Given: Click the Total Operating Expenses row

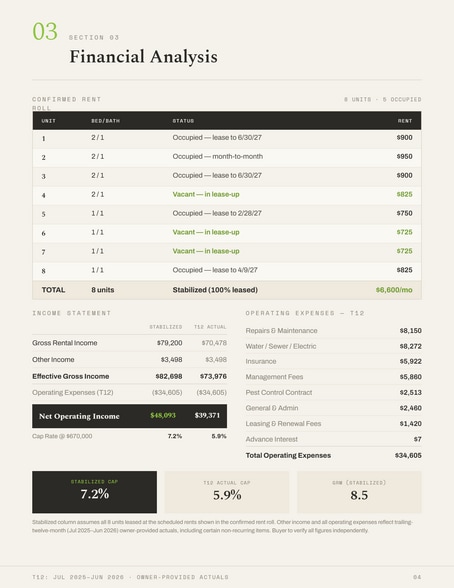Looking at the screenshot, I should pos(333,455).
